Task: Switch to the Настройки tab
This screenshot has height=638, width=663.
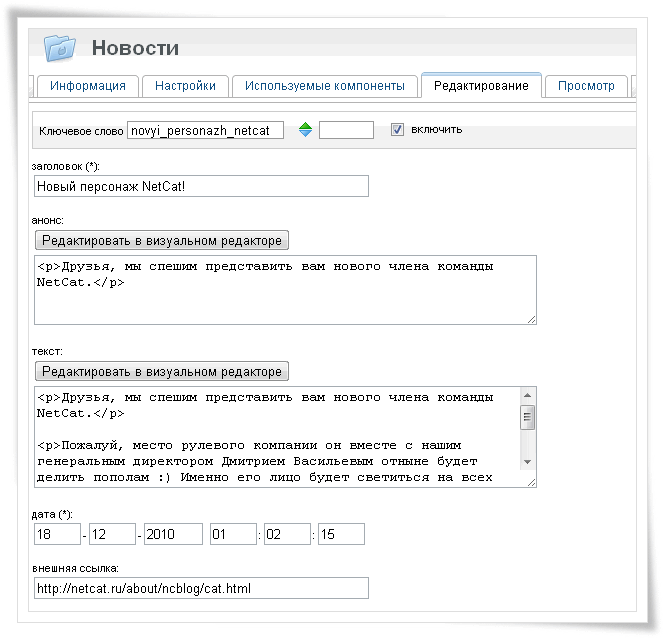Action: click(x=186, y=86)
